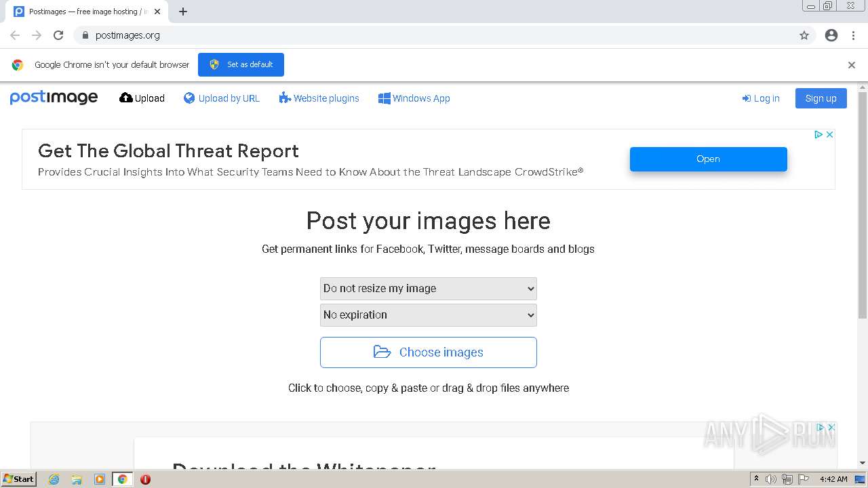Viewport: 868px width, 488px height.
Task: Open a new tab with plus icon
Action: (183, 12)
